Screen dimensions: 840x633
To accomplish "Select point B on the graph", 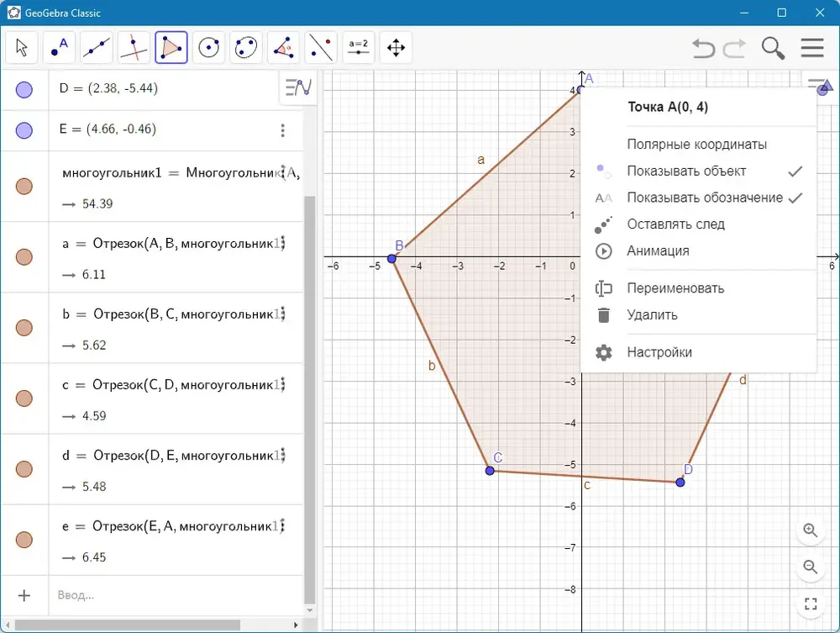I will click(x=391, y=258).
